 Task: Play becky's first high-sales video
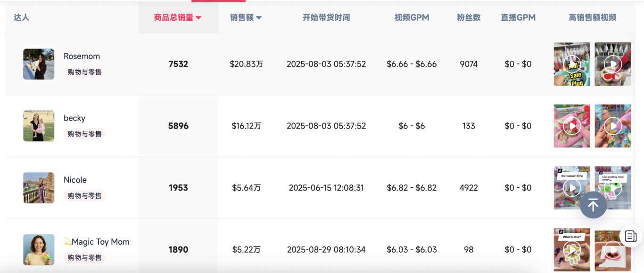tap(572, 126)
